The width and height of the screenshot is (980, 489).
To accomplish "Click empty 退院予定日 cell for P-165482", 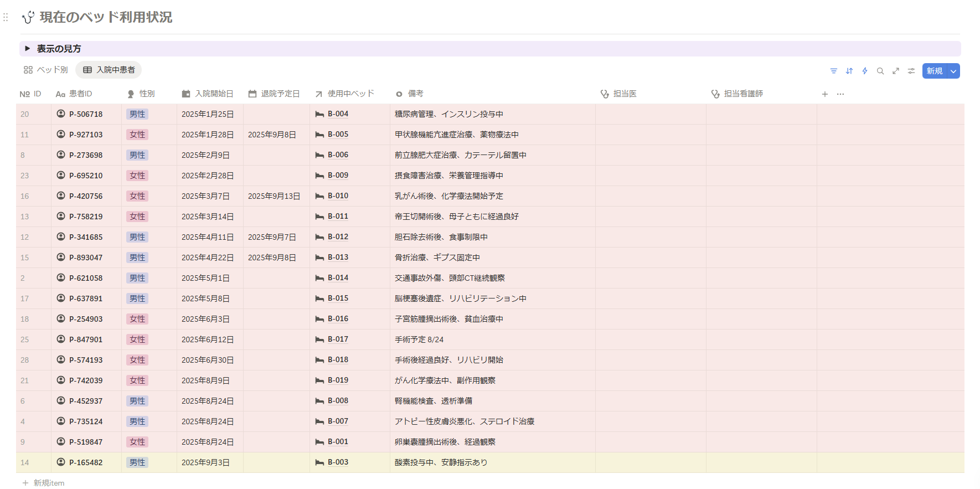I will coord(276,462).
